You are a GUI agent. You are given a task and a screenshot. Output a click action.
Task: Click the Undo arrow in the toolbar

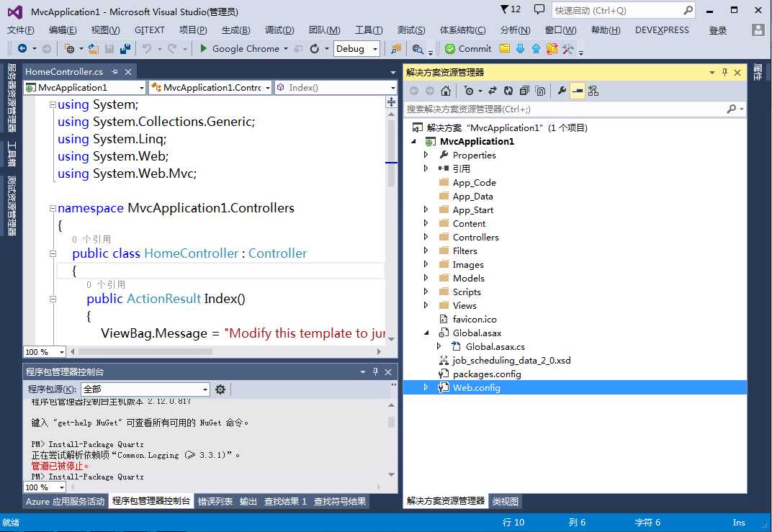(x=147, y=49)
